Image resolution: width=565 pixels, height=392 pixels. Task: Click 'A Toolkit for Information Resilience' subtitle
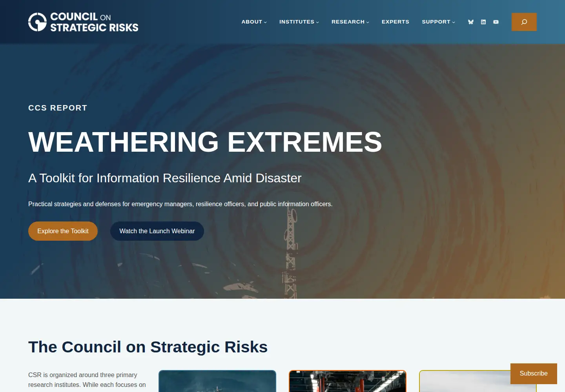pyautogui.click(x=165, y=178)
